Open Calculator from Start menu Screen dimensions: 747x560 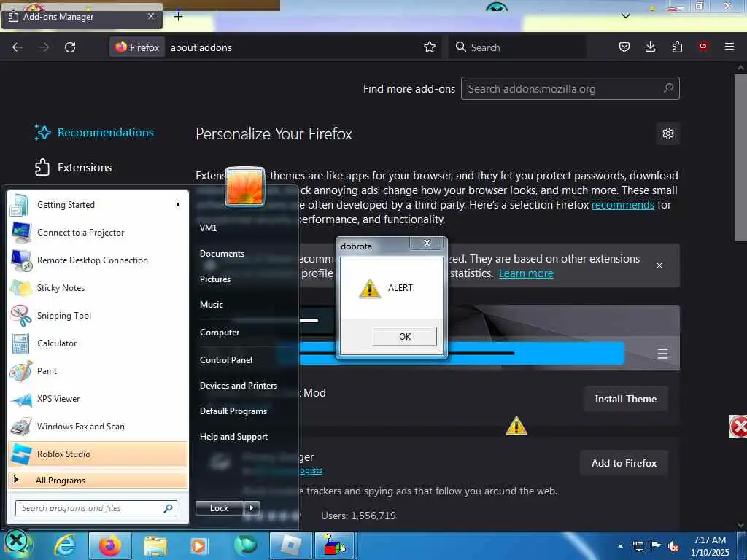coord(98,343)
